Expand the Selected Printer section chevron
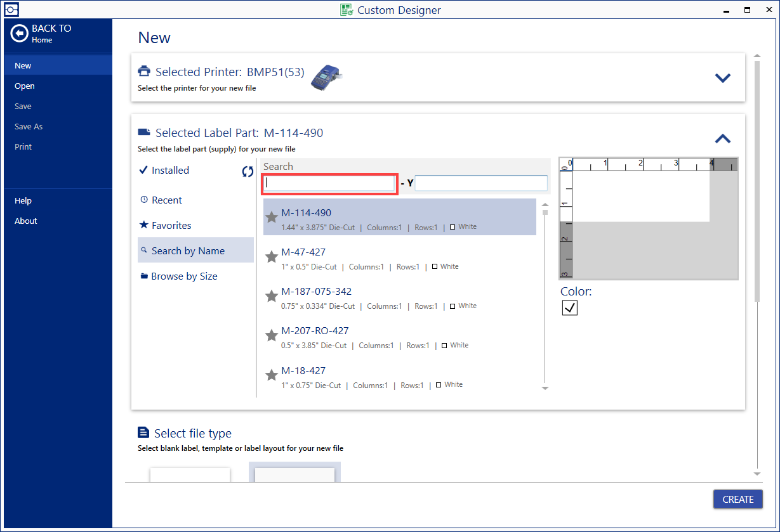The image size is (780, 532). click(723, 78)
